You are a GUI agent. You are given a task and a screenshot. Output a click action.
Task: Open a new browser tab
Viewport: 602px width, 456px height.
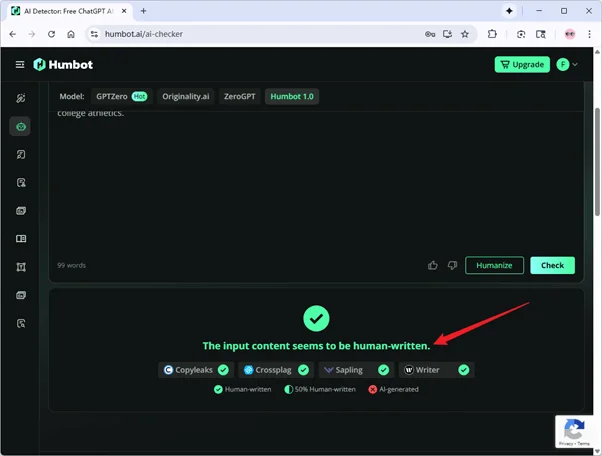pyautogui.click(x=144, y=10)
